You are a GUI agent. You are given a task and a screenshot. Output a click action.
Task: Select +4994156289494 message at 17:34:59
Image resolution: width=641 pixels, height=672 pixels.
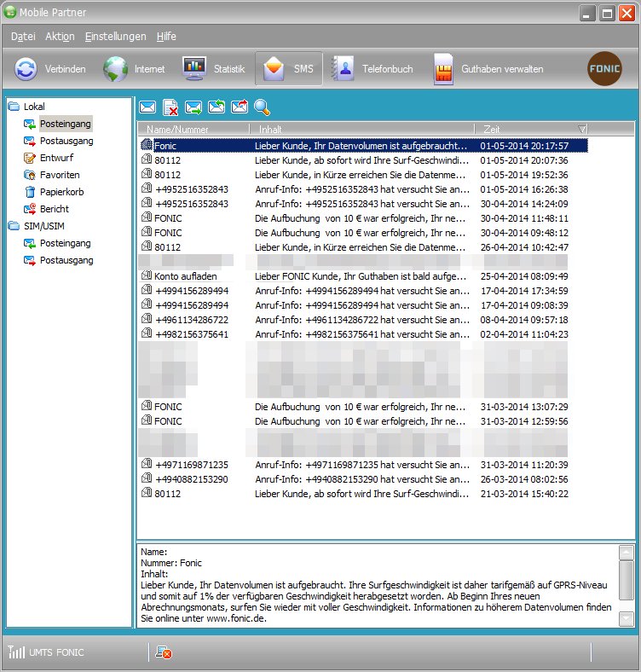pos(363,291)
